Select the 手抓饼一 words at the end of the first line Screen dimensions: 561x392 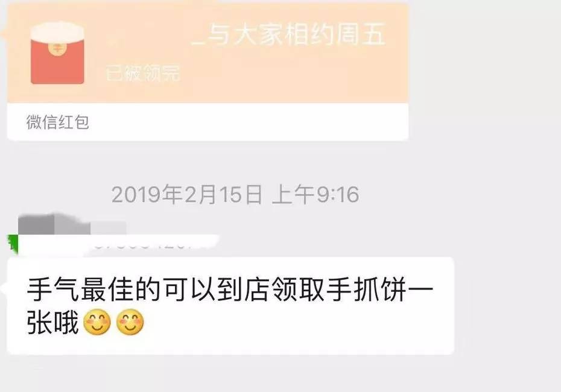pyautogui.click(x=379, y=289)
